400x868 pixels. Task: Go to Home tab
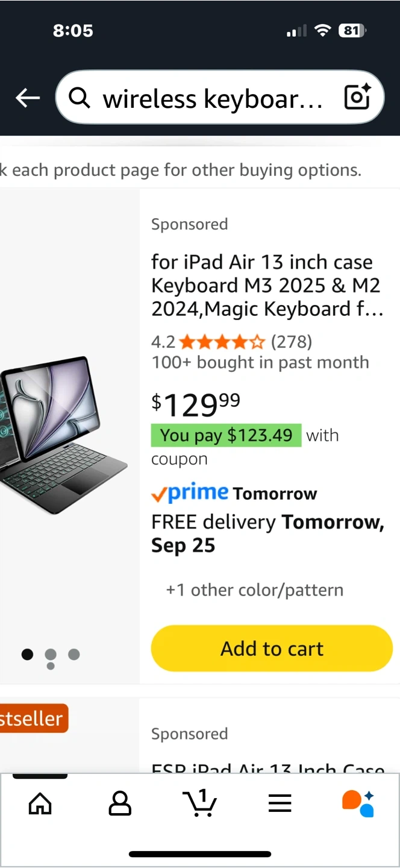click(40, 803)
